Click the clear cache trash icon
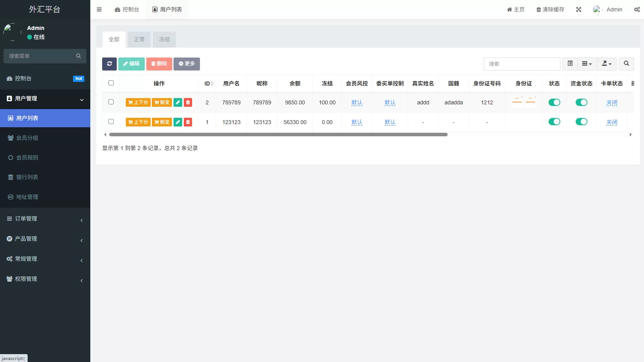The width and height of the screenshot is (644, 362). click(x=538, y=9)
